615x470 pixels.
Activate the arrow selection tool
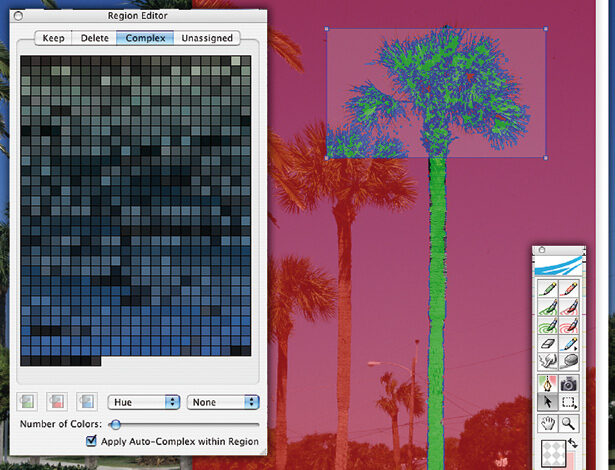(x=548, y=402)
